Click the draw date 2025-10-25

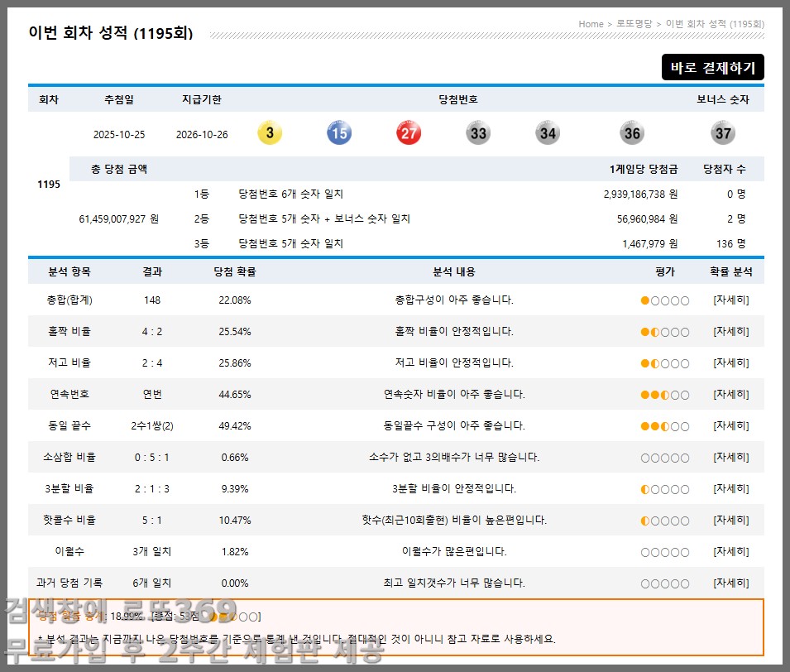119,135
